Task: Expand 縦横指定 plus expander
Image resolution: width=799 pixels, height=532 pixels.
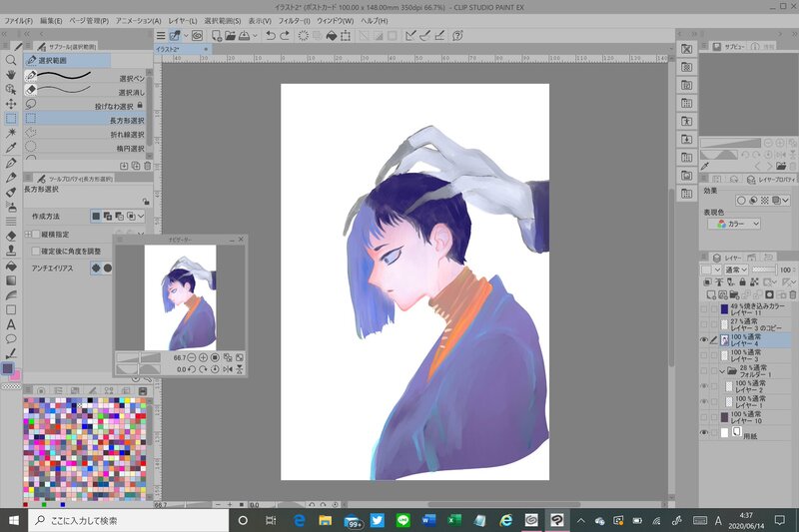Action: coord(28,235)
